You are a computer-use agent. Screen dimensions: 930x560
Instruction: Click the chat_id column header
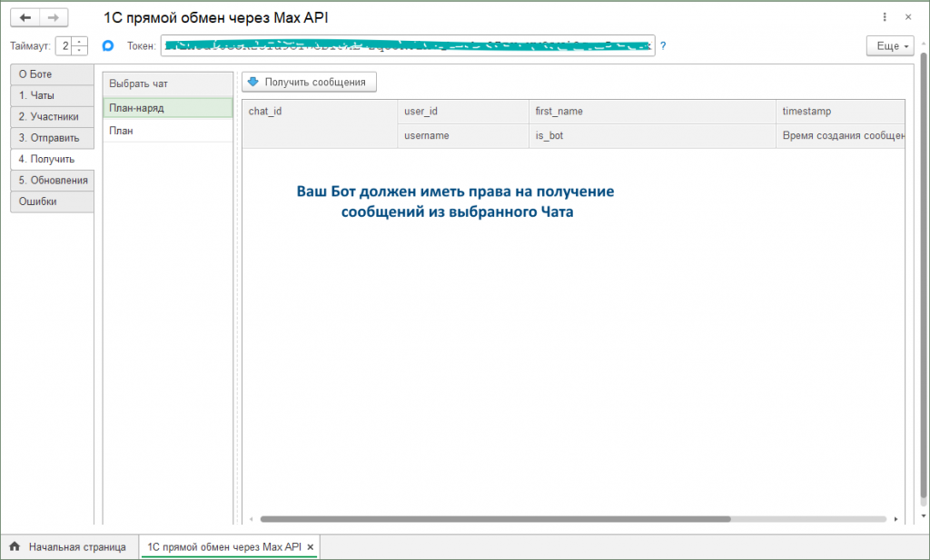click(320, 123)
